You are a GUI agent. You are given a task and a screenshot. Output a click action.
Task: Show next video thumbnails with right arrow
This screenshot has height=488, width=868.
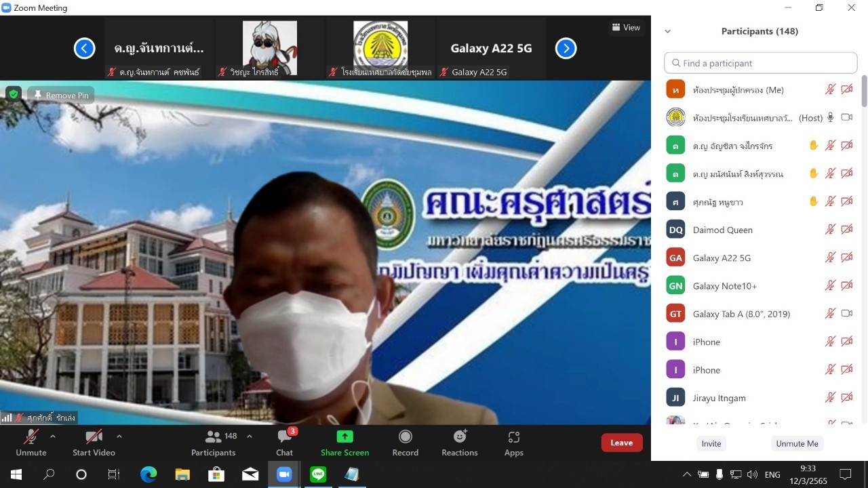566,48
